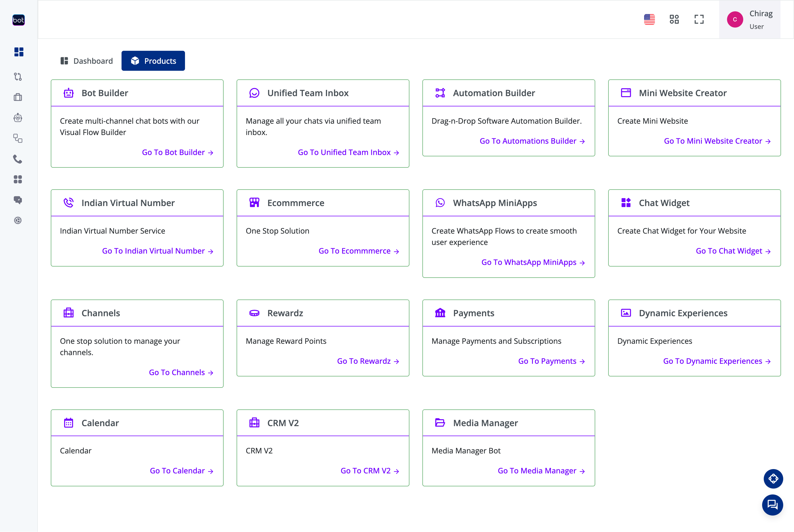
Task: Open the phone sidebar icon
Action: tap(18, 159)
